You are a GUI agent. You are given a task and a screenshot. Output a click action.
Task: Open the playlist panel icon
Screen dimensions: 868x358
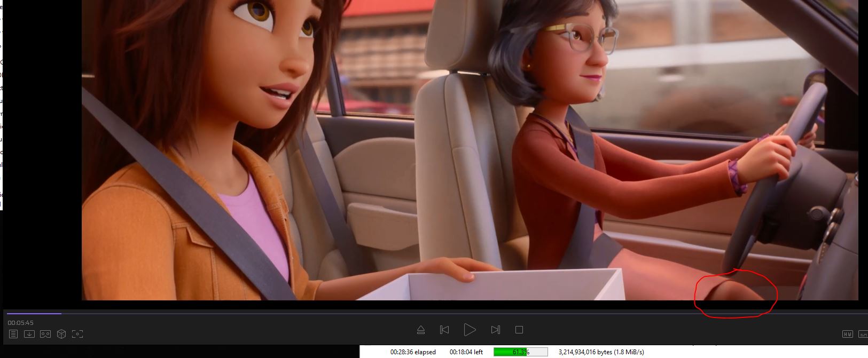(13, 334)
